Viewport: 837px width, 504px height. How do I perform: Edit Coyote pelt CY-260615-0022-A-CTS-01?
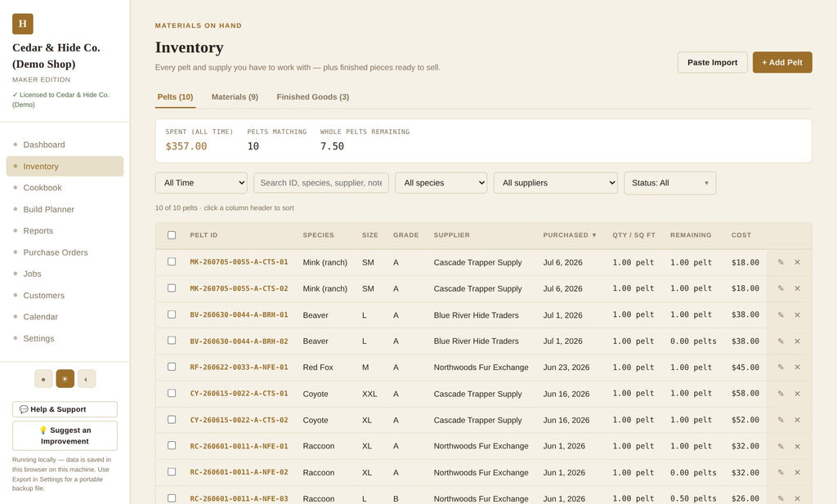(x=781, y=394)
